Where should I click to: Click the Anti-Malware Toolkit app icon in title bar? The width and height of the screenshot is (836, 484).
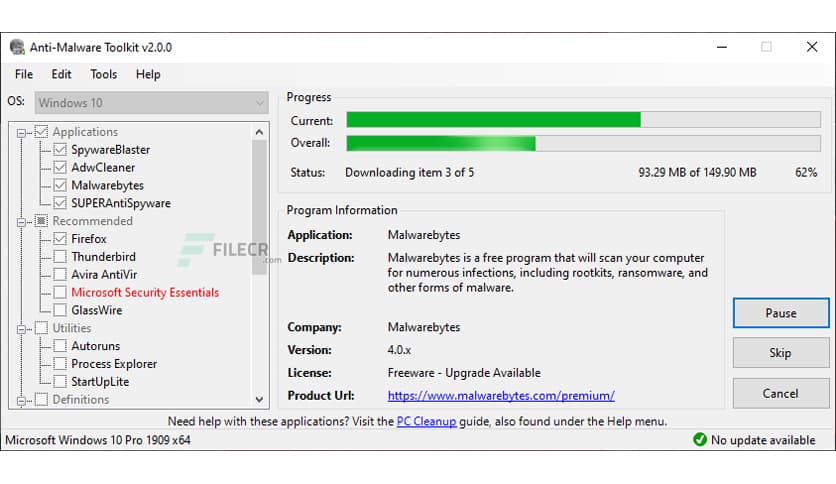click(x=17, y=47)
